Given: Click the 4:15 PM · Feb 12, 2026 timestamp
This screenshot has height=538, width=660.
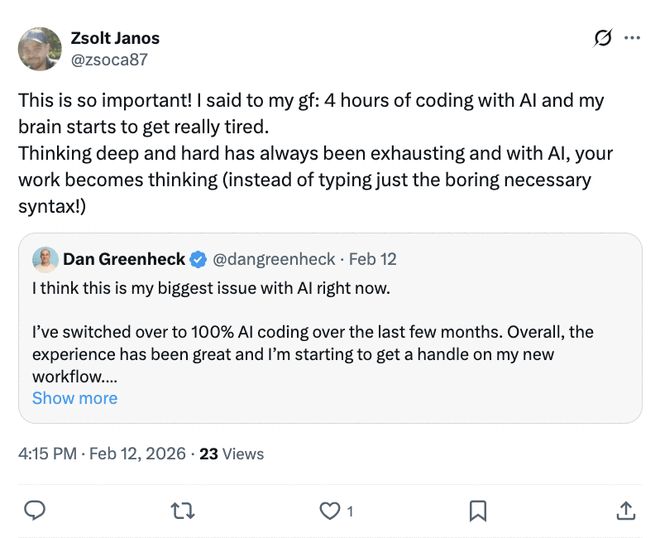Looking at the screenshot, I should pyautogui.click(x=102, y=453).
